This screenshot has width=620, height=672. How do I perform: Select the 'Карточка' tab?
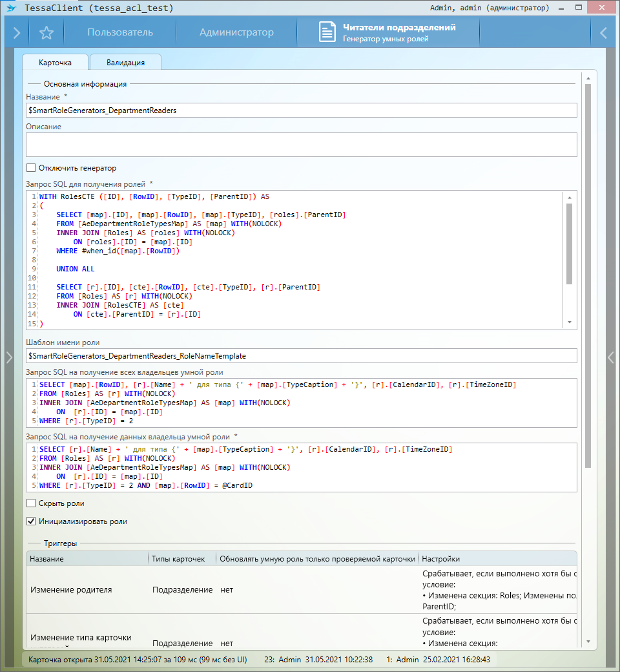coord(55,63)
